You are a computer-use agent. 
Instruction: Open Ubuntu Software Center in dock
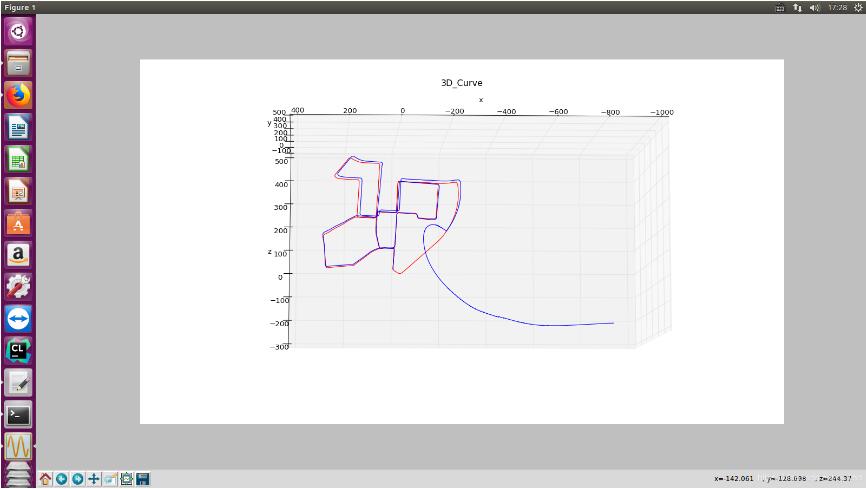click(x=18, y=223)
